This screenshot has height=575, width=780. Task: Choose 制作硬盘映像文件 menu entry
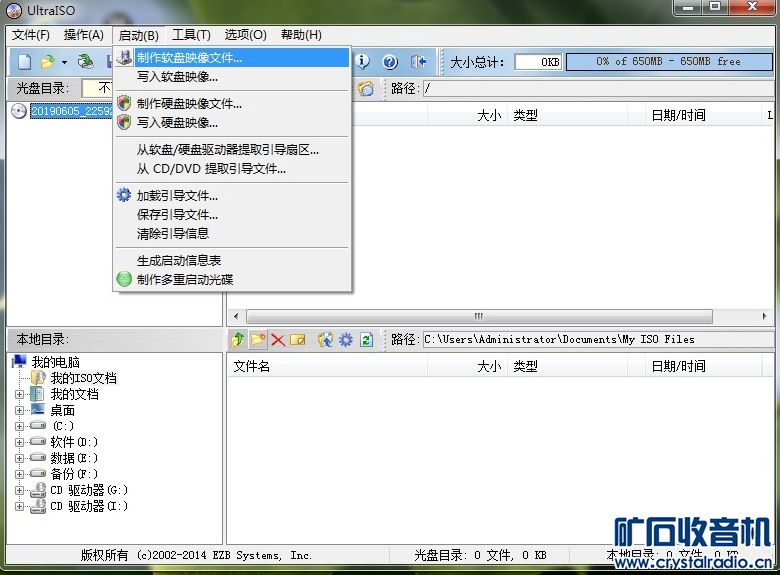pyautogui.click(x=232, y=103)
